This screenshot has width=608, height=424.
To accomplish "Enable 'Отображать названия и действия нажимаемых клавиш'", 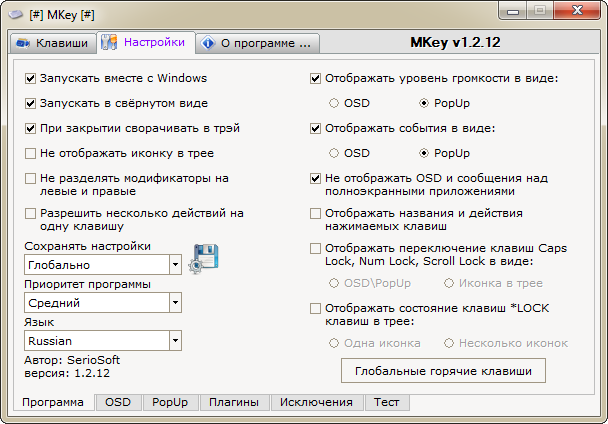I will pos(315,213).
